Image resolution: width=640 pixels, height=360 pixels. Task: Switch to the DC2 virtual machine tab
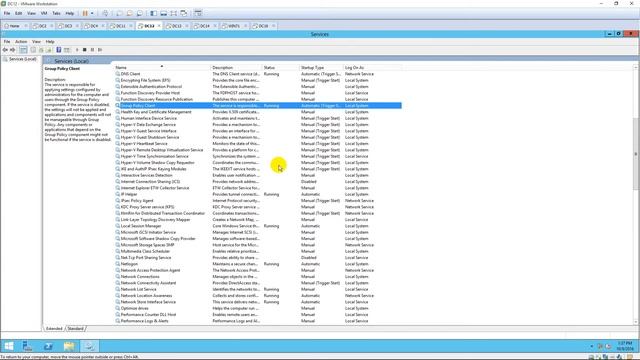pyautogui.click(x=42, y=26)
